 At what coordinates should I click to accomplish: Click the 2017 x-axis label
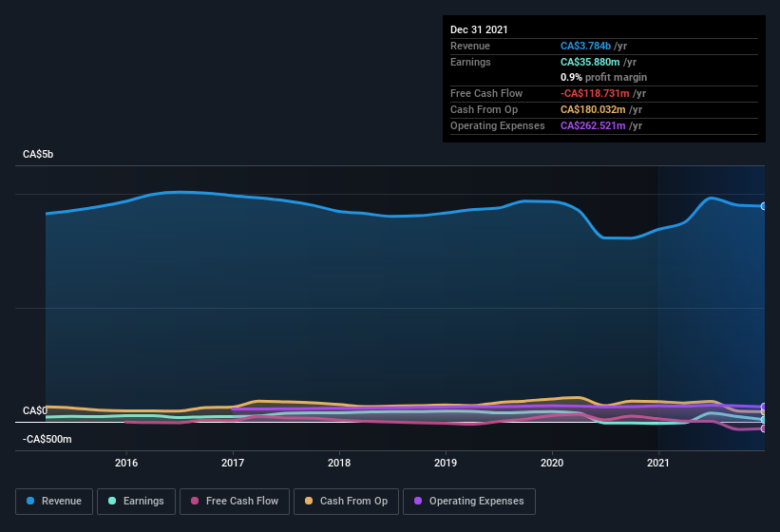(233, 463)
